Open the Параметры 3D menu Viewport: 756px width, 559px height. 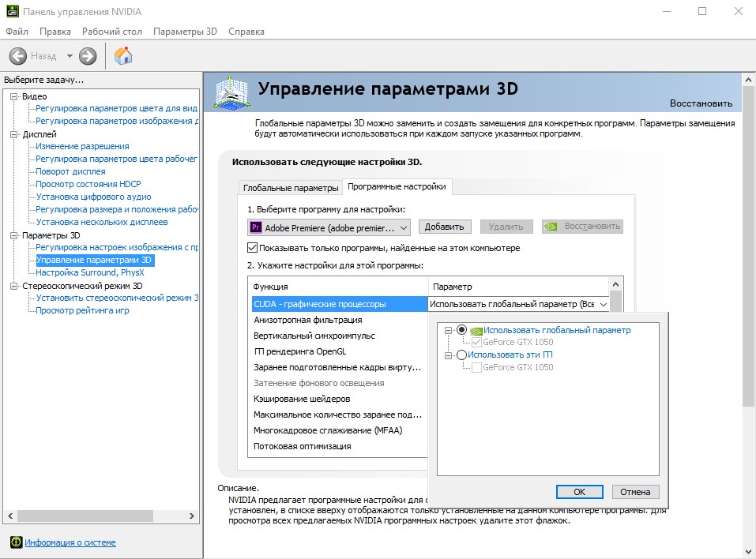coord(185,32)
